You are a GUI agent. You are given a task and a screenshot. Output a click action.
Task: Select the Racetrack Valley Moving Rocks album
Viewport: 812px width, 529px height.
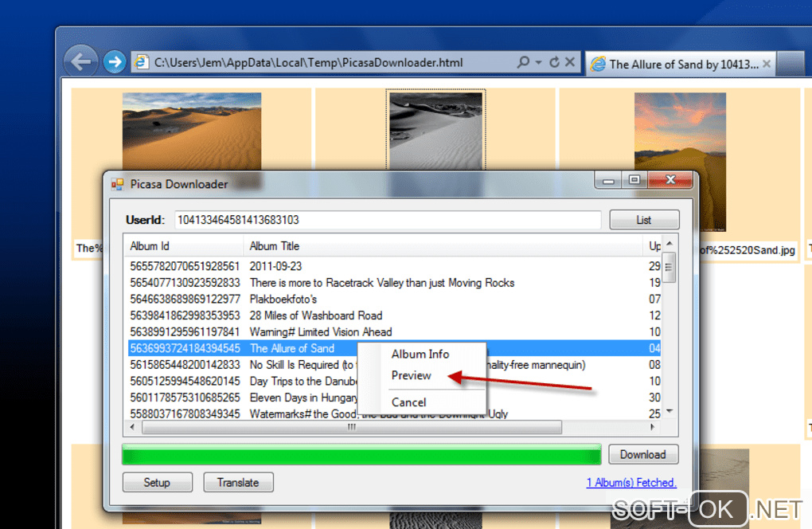point(394,283)
